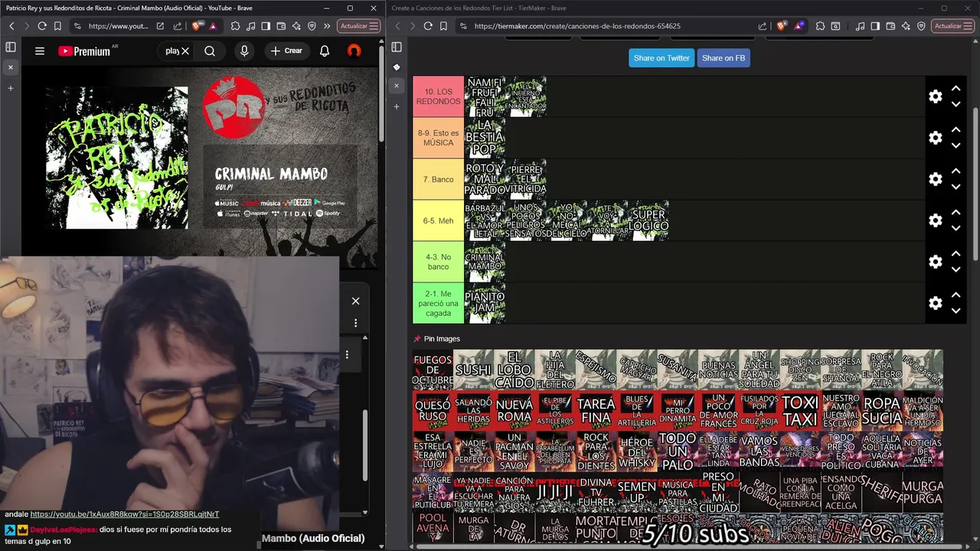The image size is (980, 551).
Task: Select JI JI JI song tile
Action: [x=556, y=491]
